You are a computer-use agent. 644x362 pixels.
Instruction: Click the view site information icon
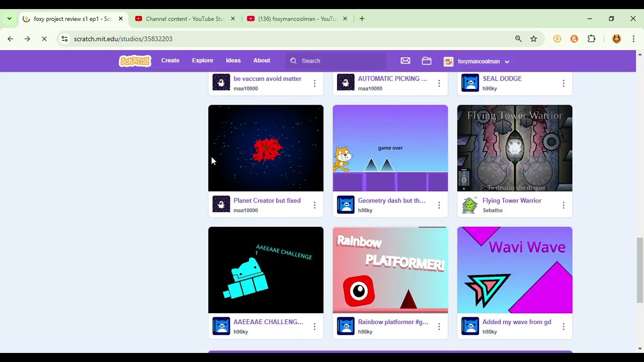tap(64, 39)
